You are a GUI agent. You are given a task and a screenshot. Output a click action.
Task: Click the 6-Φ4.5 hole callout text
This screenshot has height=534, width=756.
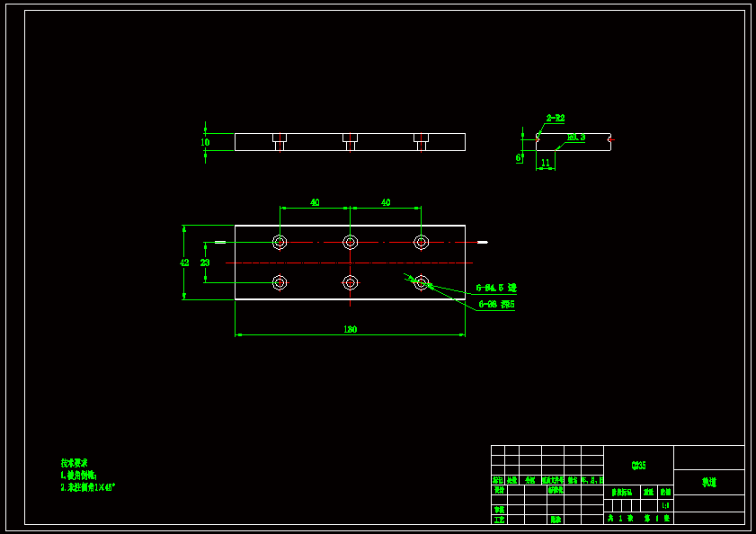tap(496, 289)
